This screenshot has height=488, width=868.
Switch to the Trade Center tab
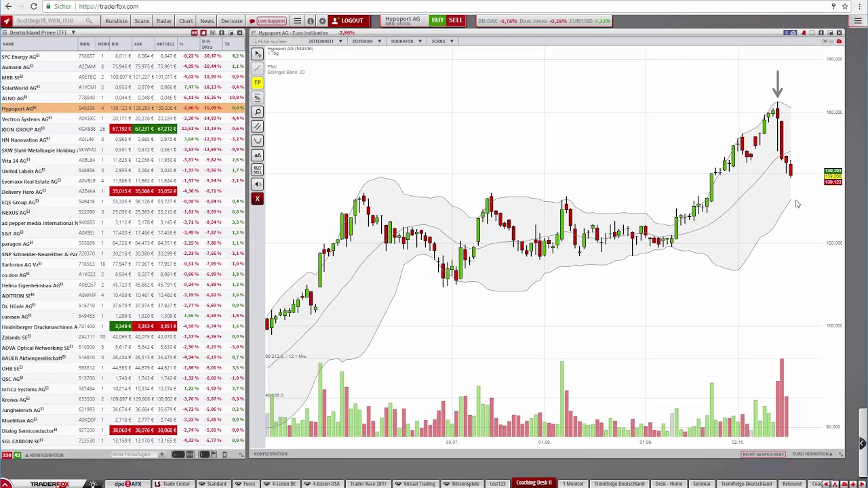pos(172,483)
